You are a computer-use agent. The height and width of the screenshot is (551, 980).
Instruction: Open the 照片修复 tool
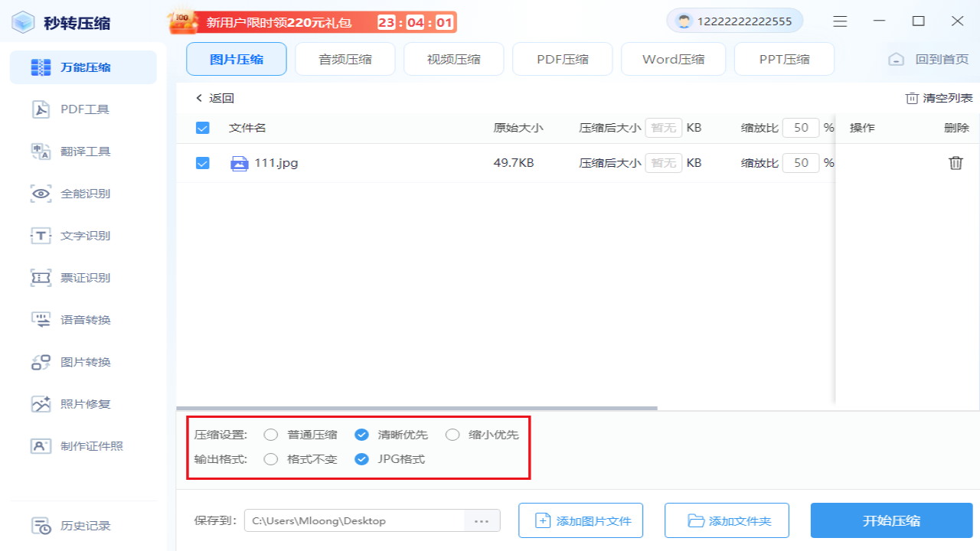tap(84, 403)
